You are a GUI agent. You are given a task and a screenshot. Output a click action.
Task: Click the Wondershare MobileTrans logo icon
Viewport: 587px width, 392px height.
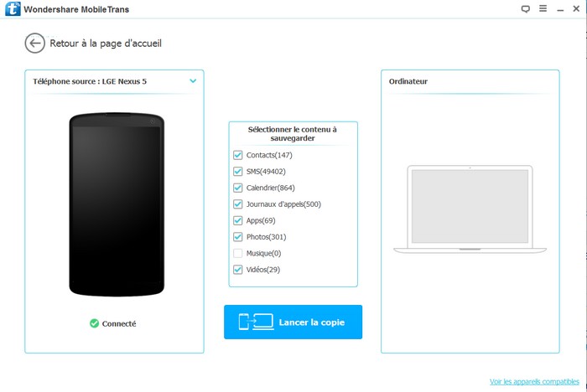(x=13, y=8)
